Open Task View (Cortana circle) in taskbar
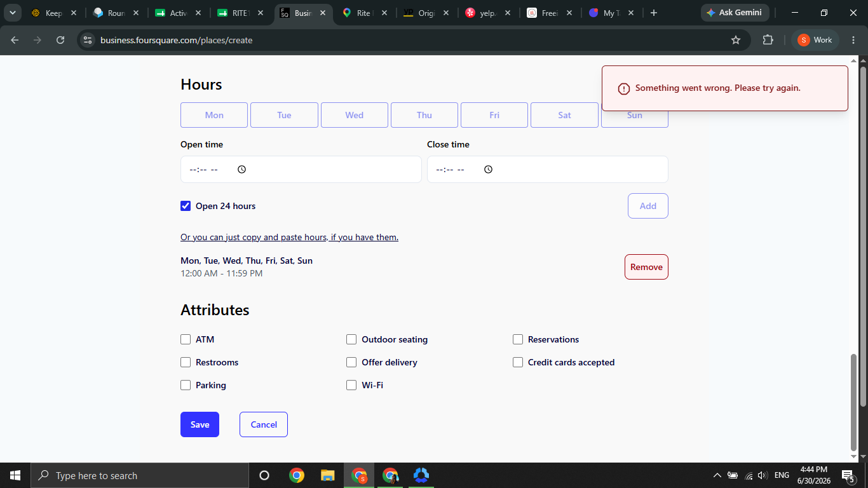This screenshot has width=868, height=488. pyautogui.click(x=264, y=475)
